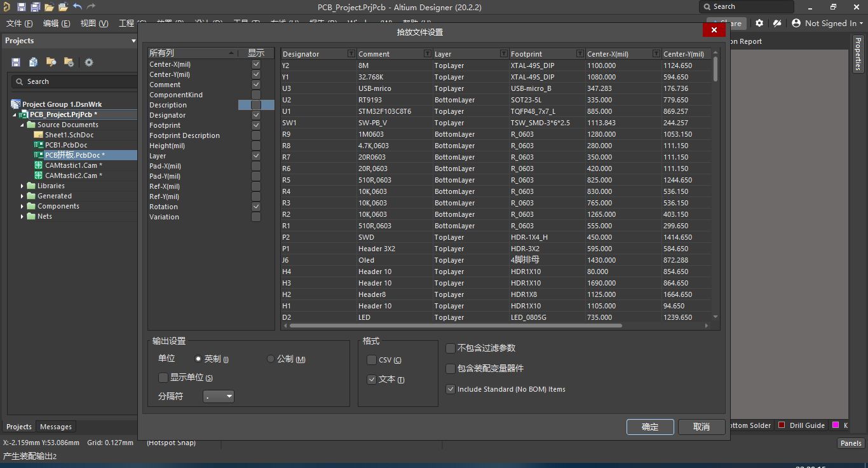868x468 pixels.
Task: Uncheck the Rotation column checkbox
Action: coord(256,207)
